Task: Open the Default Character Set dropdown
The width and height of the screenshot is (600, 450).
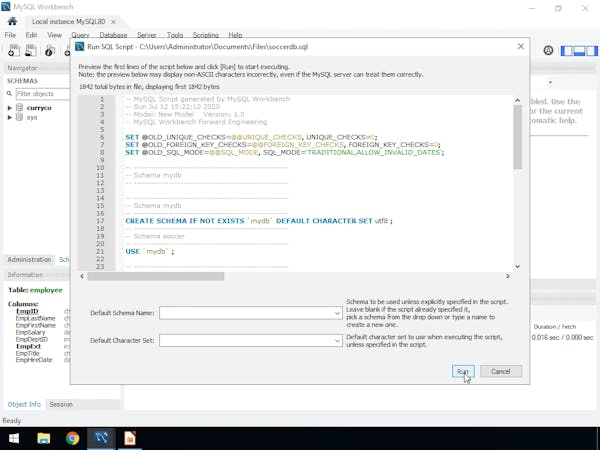Action: (x=337, y=340)
